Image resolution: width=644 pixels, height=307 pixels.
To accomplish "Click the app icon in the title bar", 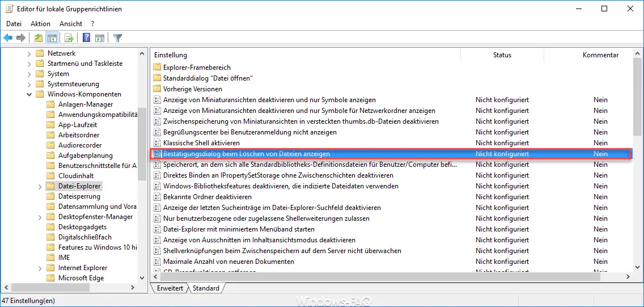I will coord(9,9).
